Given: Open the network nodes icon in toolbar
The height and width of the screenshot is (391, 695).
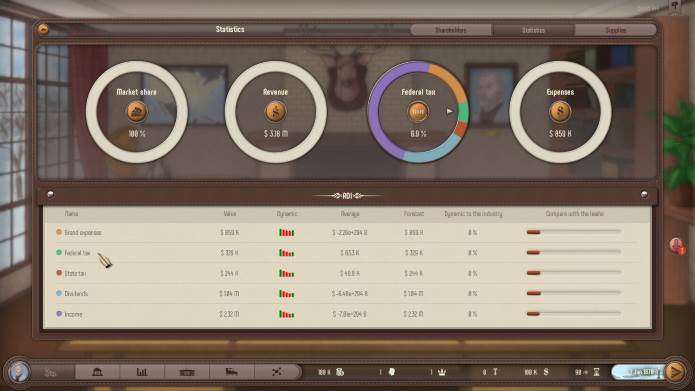Looking at the screenshot, I should (x=277, y=372).
